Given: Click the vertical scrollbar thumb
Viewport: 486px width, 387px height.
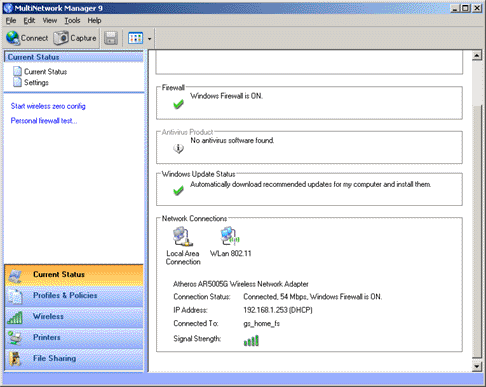Looking at the screenshot, I should pyautogui.click(x=477, y=233).
